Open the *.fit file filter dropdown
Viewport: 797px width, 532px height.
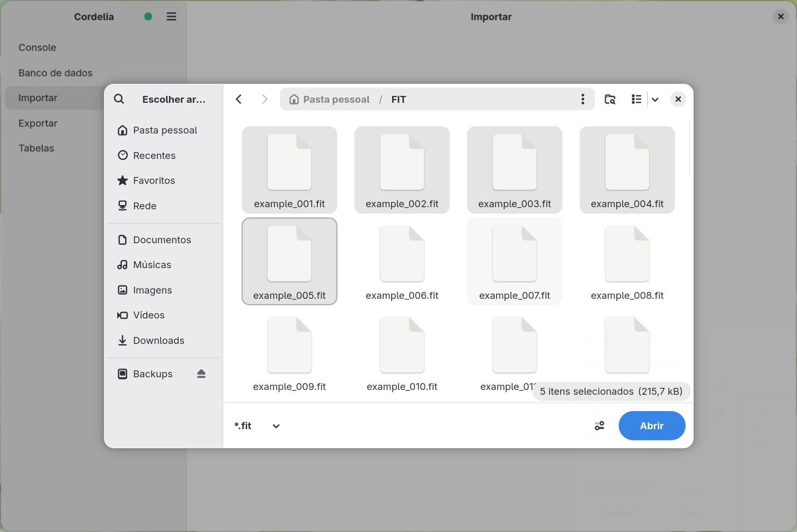point(257,426)
